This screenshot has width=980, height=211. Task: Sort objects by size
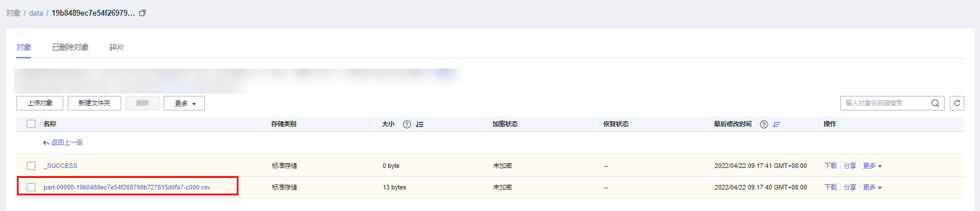tap(420, 124)
